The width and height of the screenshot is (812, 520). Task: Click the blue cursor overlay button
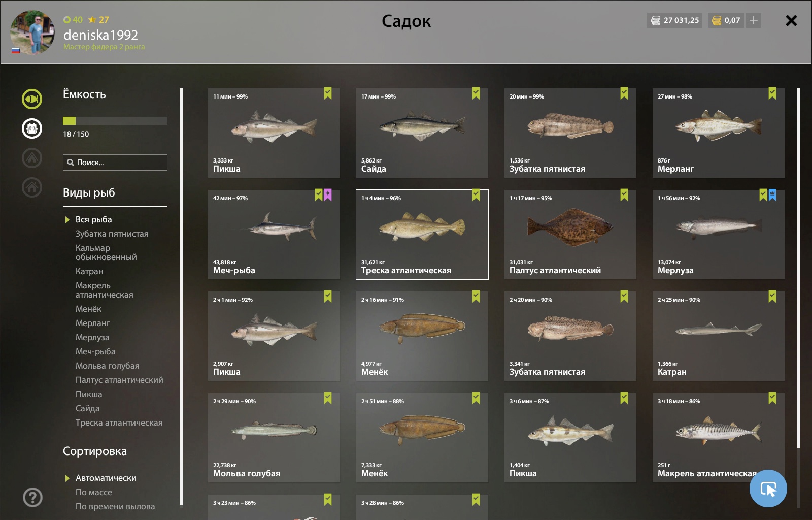(x=768, y=489)
